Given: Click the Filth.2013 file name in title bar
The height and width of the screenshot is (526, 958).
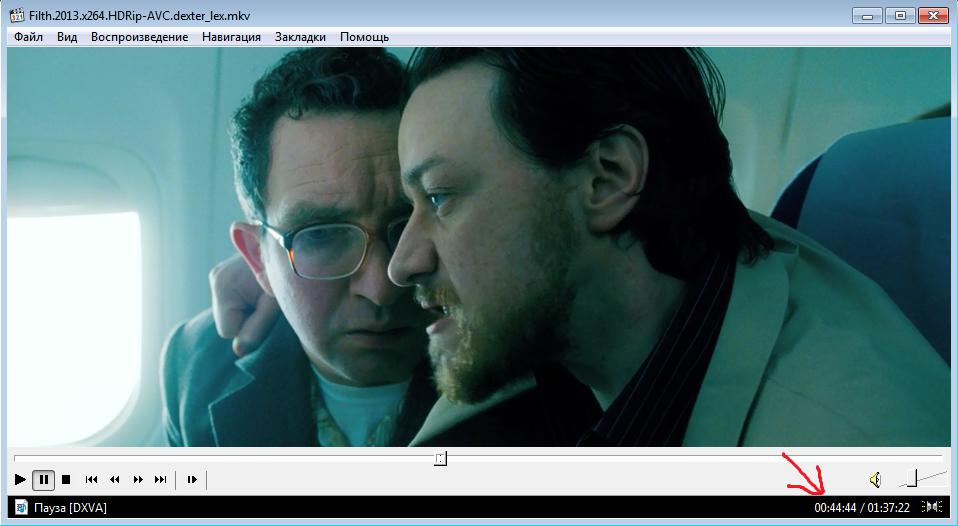Looking at the screenshot, I should point(139,16).
